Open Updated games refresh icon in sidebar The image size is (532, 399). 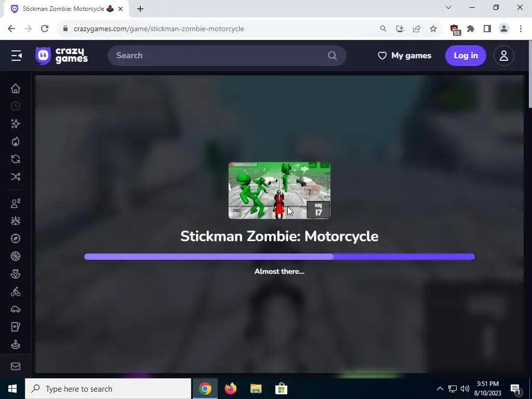(x=16, y=159)
